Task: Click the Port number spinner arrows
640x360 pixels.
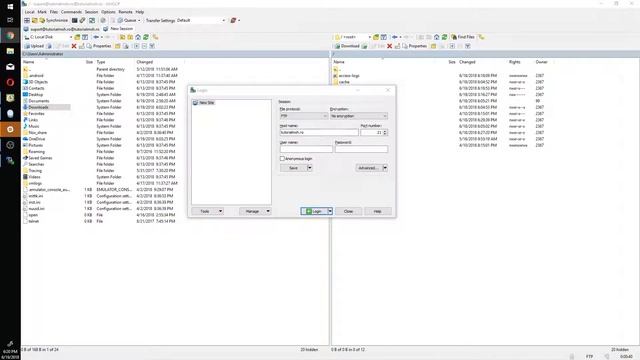Action: (x=385, y=132)
